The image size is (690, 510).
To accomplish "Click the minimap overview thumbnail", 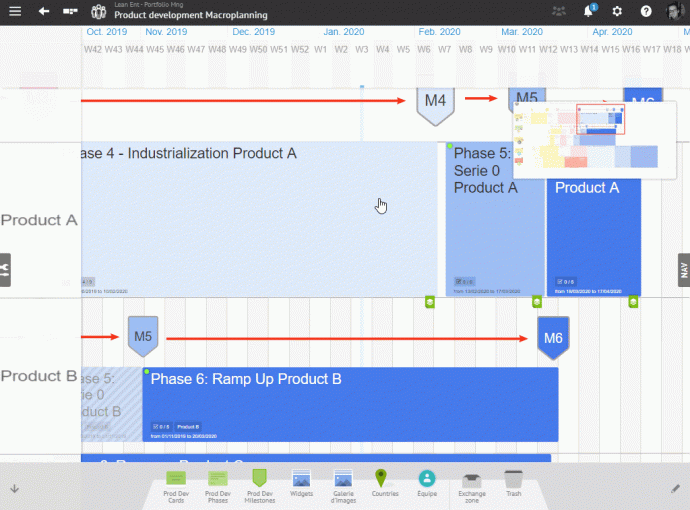I will click(x=595, y=139).
